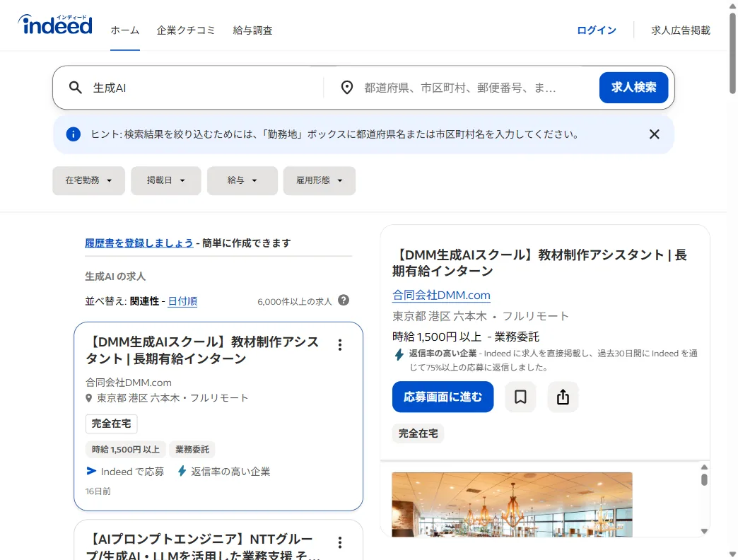
Task: Click lightning icon in job detail panel
Action: coord(399,354)
